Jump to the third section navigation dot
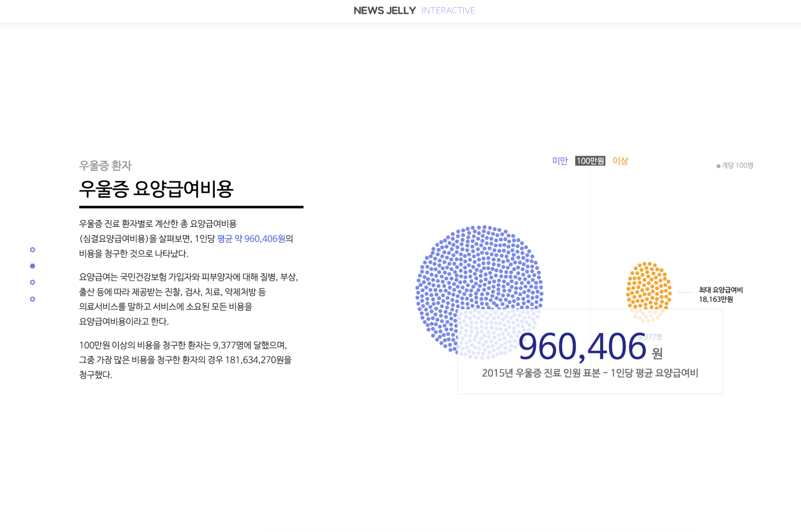Image resolution: width=801 pixels, height=532 pixels. click(x=32, y=282)
